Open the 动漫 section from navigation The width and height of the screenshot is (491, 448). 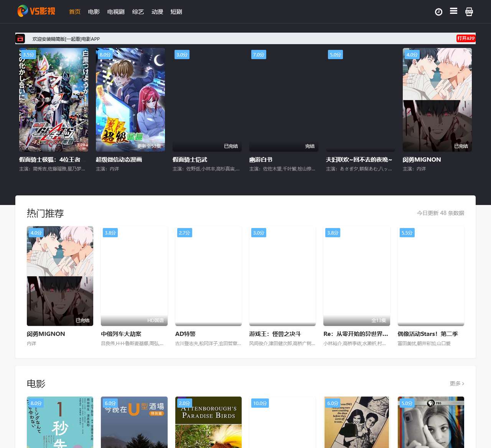pyautogui.click(x=157, y=12)
